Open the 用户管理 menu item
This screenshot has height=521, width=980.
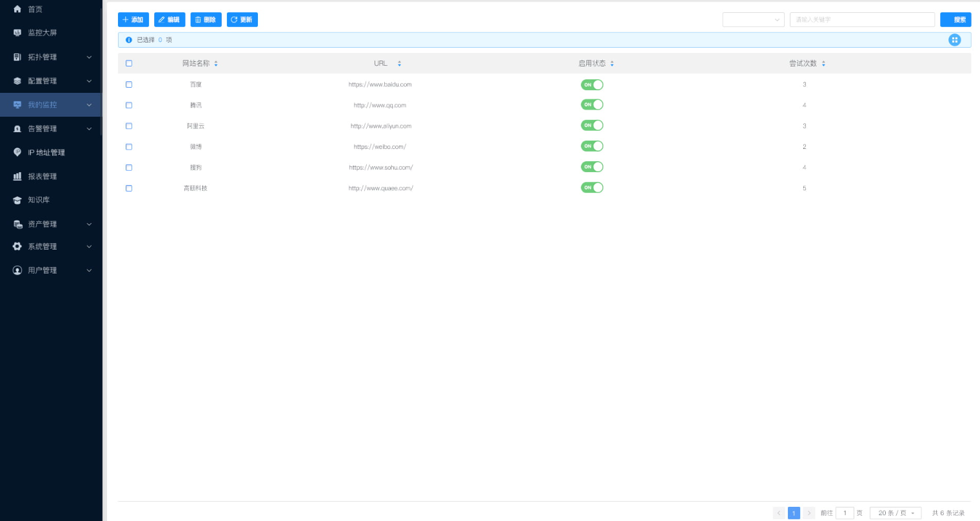click(x=50, y=270)
